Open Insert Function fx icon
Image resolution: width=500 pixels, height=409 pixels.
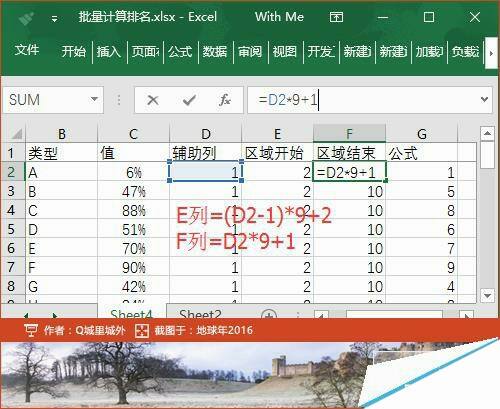click(x=225, y=100)
